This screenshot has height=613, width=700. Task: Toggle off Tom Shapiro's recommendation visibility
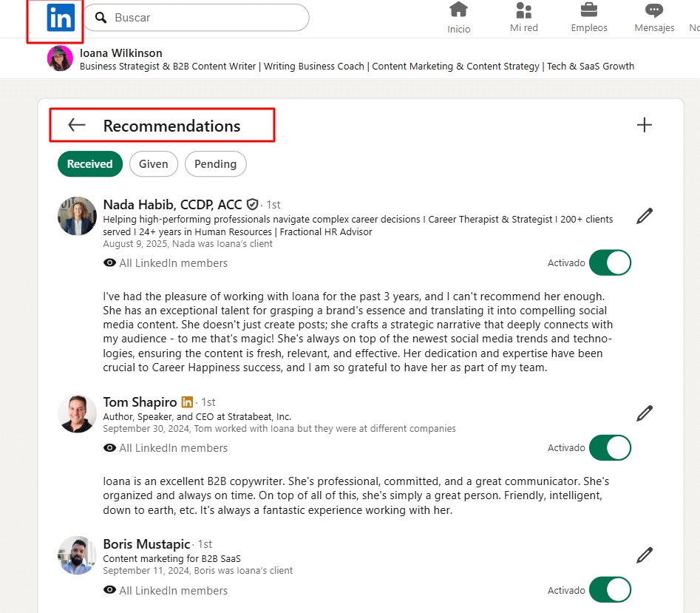(x=610, y=448)
